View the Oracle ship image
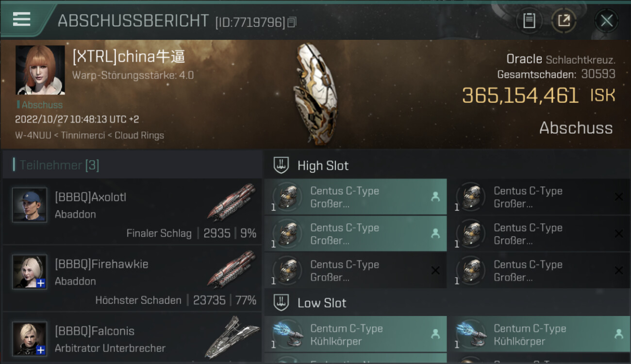The width and height of the screenshot is (631, 364). pyautogui.click(x=315, y=93)
